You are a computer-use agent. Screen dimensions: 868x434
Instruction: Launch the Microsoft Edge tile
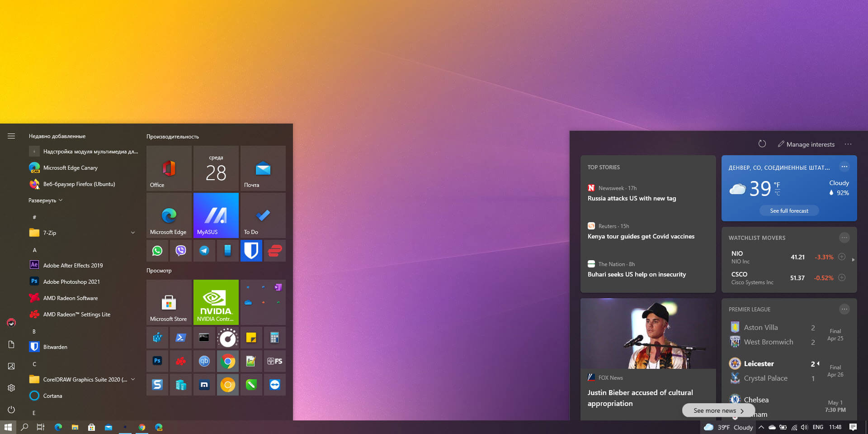[169, 215]
